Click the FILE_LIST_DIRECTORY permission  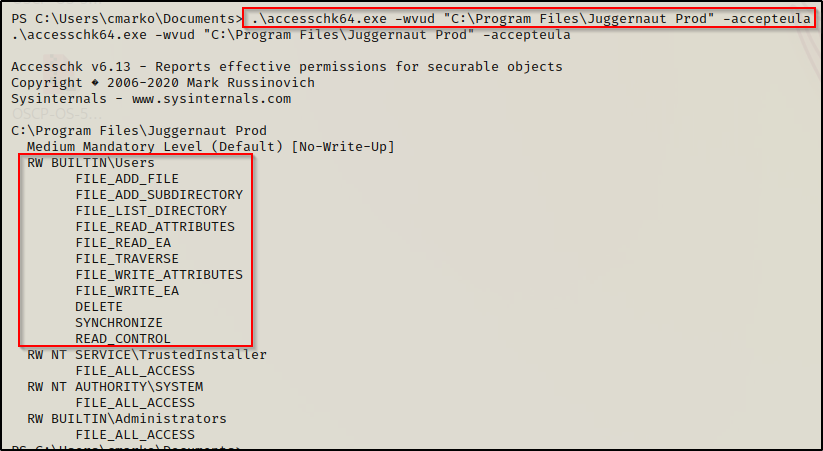pyautogui.click(x=151, y=210)
